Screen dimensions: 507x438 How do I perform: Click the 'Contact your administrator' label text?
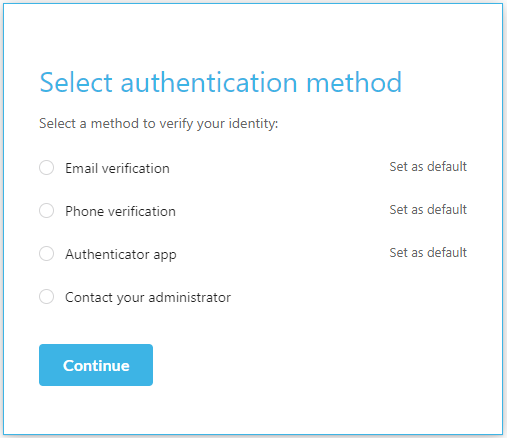tap(148, 297)
